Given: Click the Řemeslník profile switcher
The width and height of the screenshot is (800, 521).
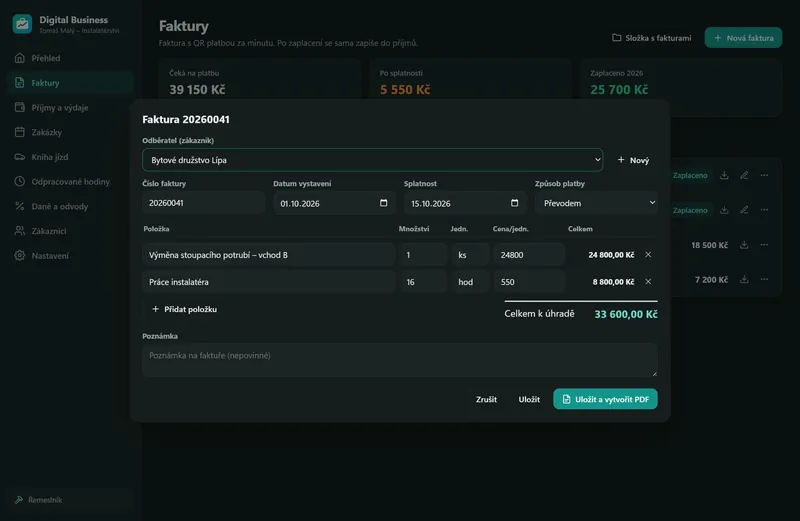Looking at the screenshot, I should point(70,500).
